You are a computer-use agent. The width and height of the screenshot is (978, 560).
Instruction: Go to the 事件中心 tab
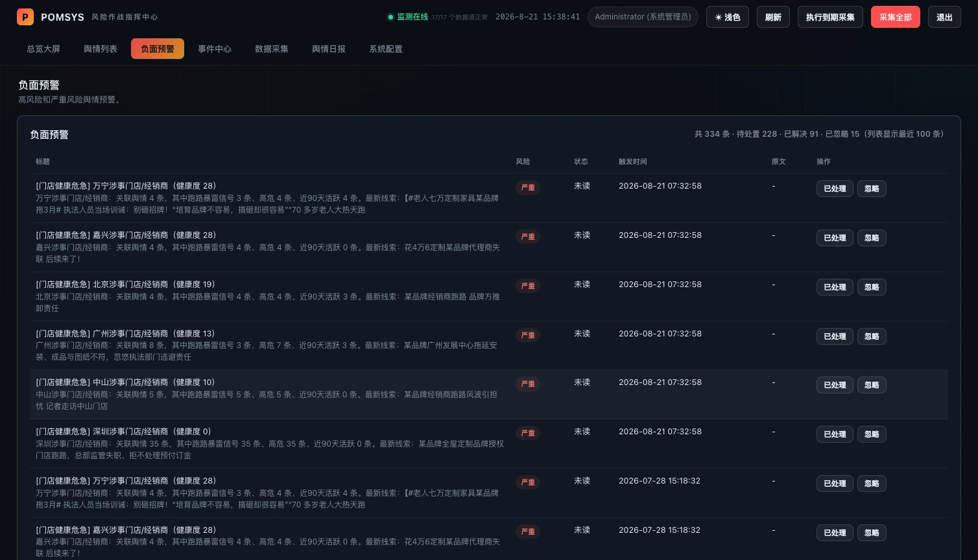pos(215,49)
